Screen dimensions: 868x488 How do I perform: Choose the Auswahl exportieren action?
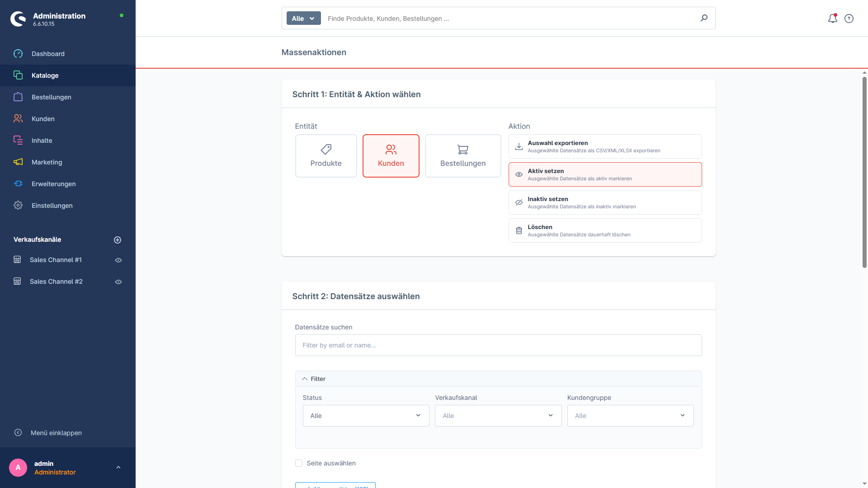[605, 146]
